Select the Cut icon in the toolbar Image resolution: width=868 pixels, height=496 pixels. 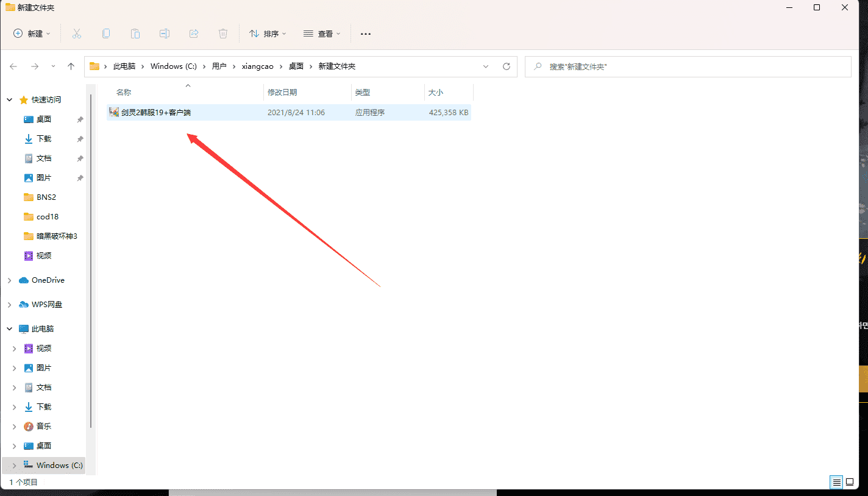tap(76, 34)
